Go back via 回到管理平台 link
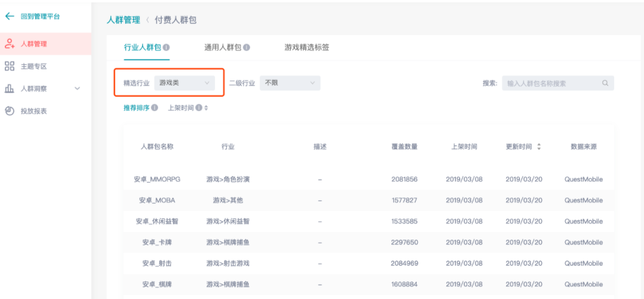The width and height of the screenshot is (644, 299). pos(40,17)
